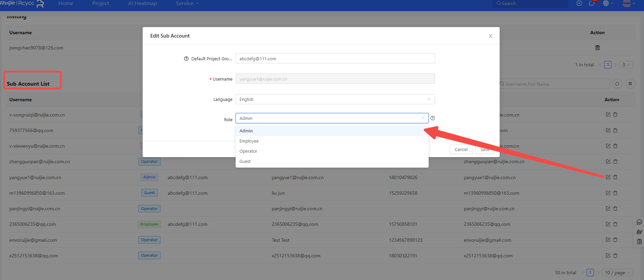Open the globe language selector
Image resolution: width=644 pixels, height=280 pixels.
click(x=608, y=3)
